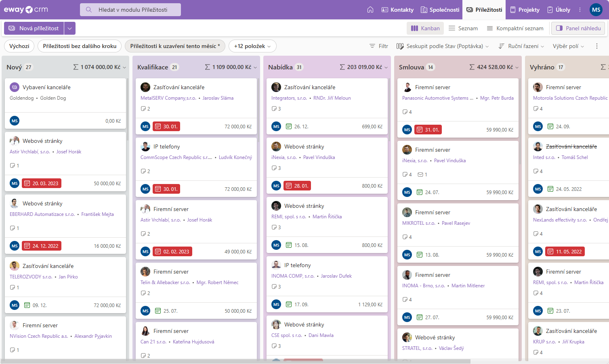Click the next-step count icon on Integrators card

click(x=274, y=109)
